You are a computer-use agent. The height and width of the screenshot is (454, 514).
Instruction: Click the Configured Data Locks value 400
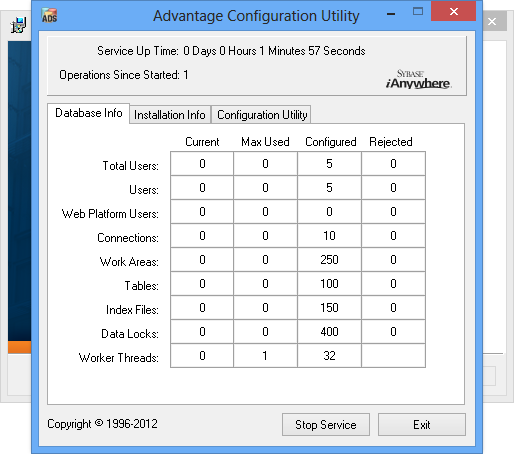[x=329, y=332]
